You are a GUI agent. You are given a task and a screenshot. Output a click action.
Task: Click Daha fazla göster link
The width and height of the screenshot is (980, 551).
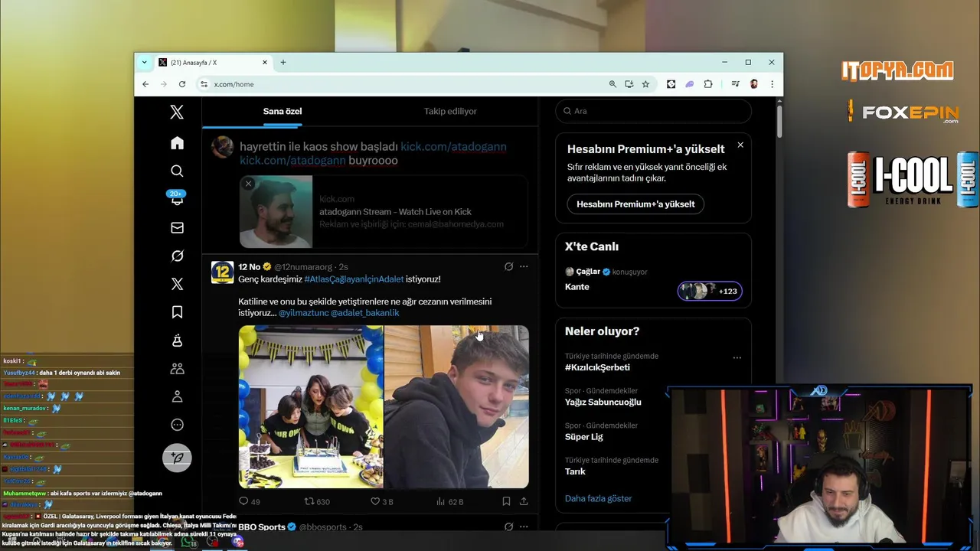coord(598,498)
